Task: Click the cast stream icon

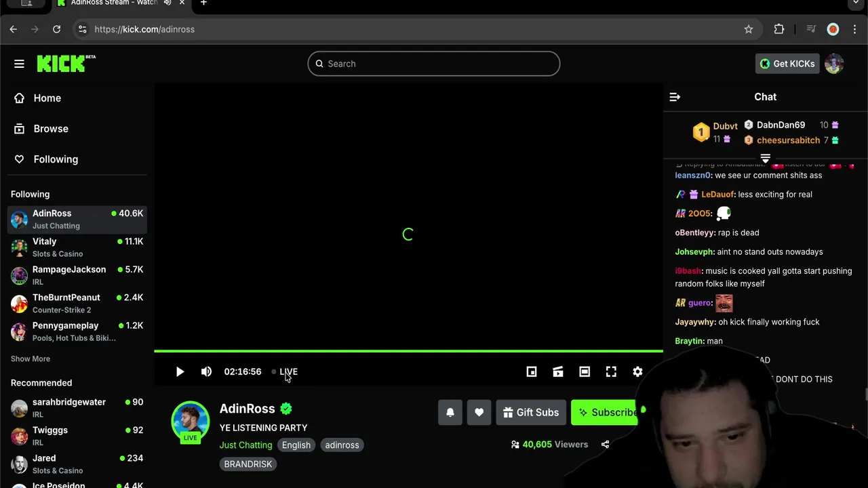Action: [x=558, y=371]
